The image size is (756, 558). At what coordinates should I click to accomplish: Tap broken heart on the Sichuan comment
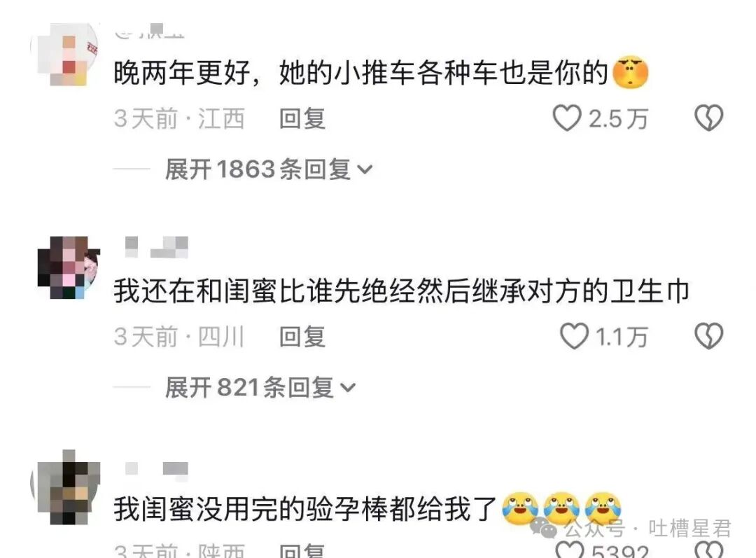coord(708,336)
